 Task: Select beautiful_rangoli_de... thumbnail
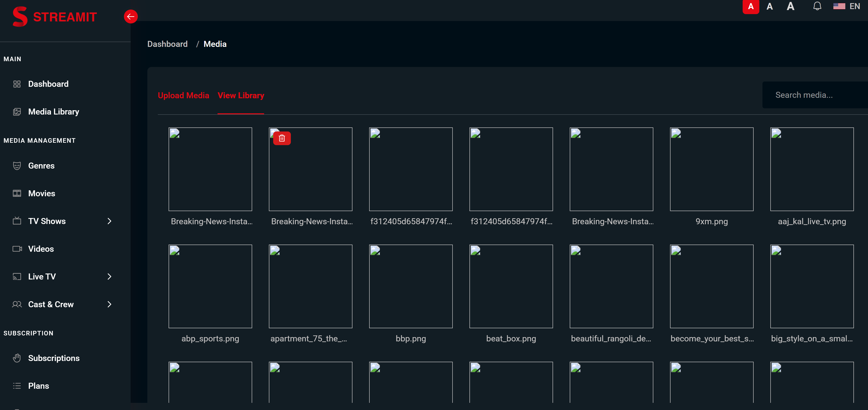point(612,286)
